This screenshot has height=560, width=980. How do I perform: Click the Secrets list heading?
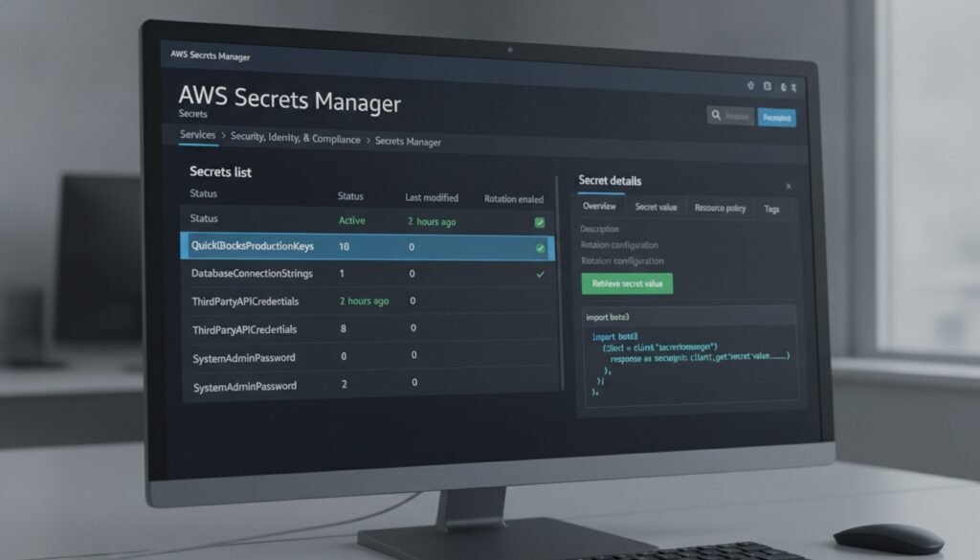221,172
